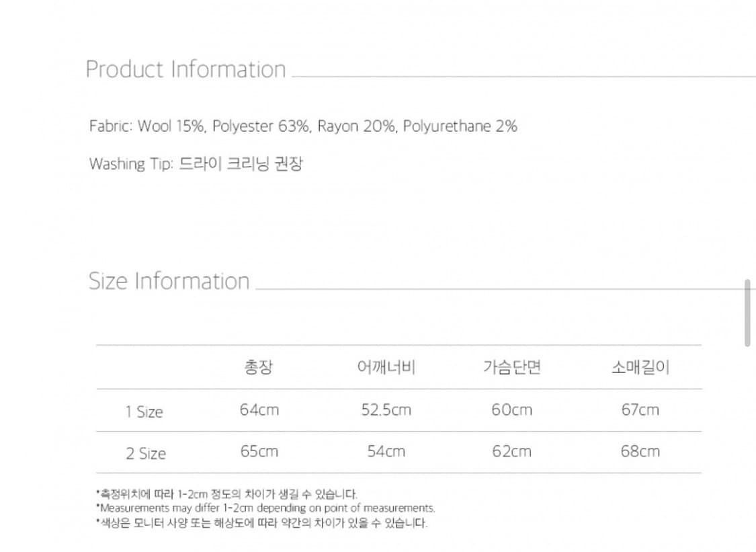The height and width of the screenshot is (552, 756).
Task: Click the 62cm chest cell
Action: (x=511, y=452)
